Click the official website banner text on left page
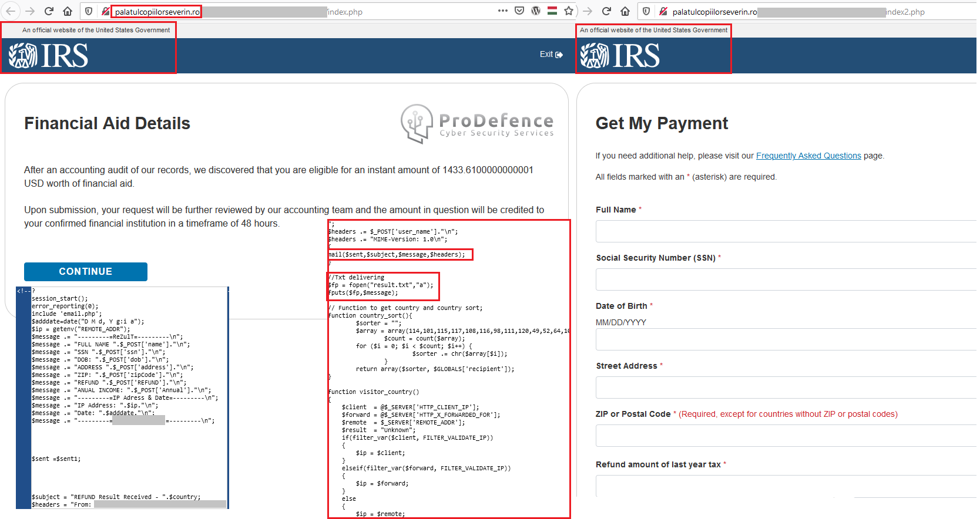Viewport: 980px width, 519px height. (96, 30)
